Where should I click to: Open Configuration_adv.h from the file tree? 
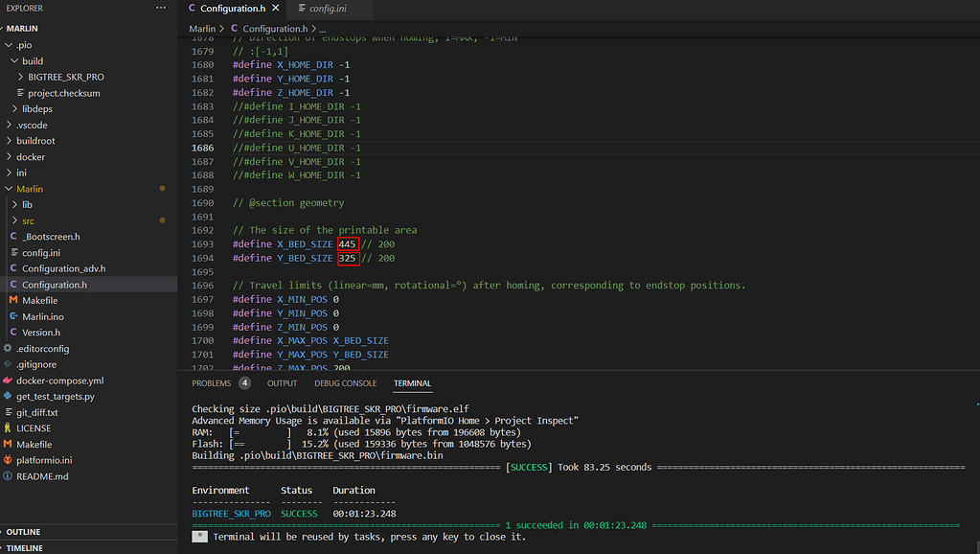point(75,268)
